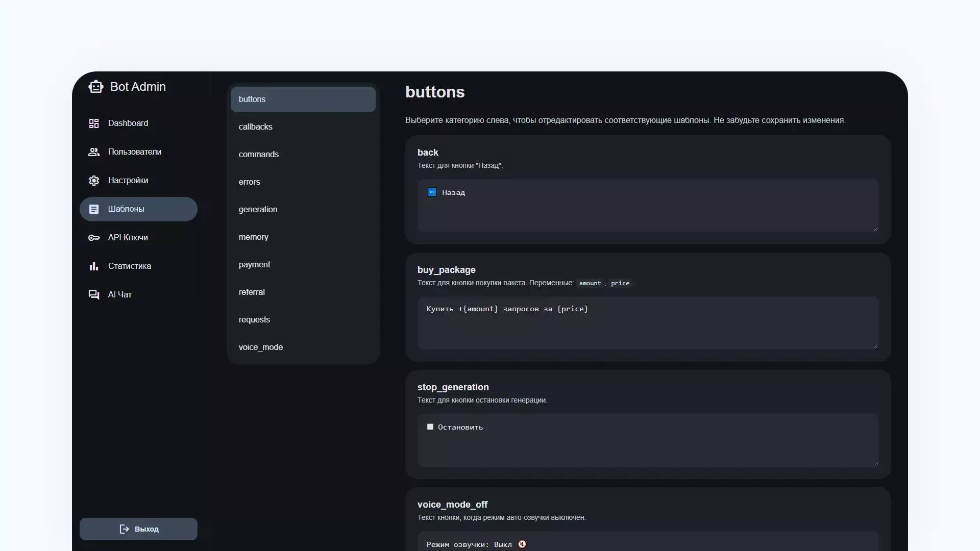Click the Настройки gear icon
980x551 pixels.
point(94,181)
